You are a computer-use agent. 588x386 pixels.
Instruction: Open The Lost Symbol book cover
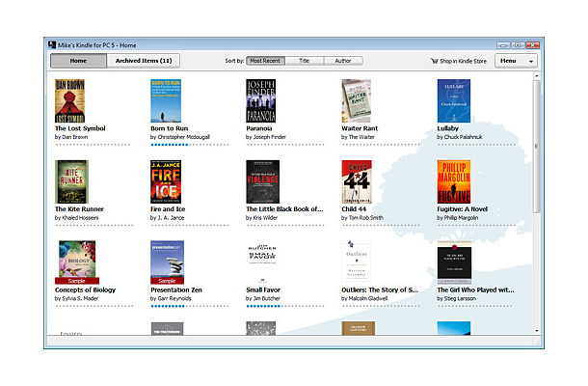click(69, 100)
